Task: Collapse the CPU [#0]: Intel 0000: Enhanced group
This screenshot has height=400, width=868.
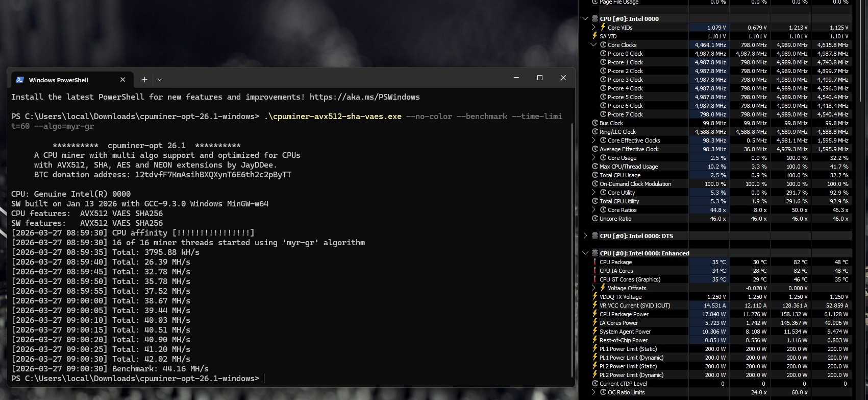Action: click(585, 253)
